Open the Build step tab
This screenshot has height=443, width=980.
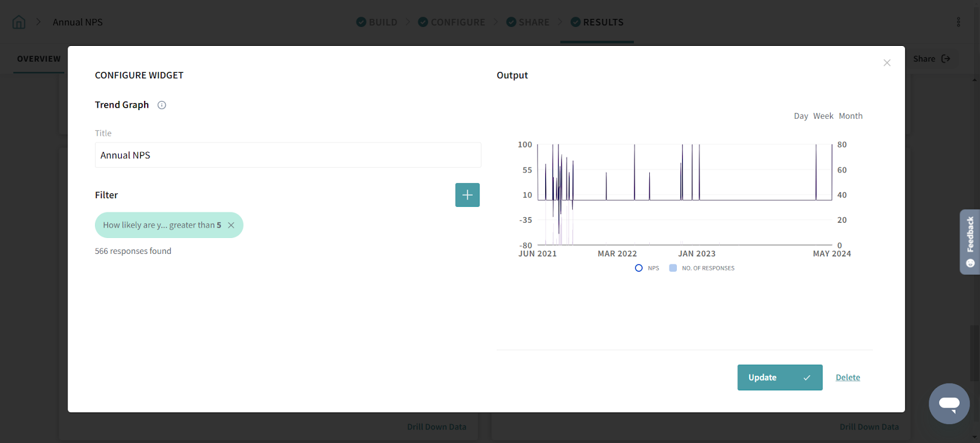tap(377, 22)
